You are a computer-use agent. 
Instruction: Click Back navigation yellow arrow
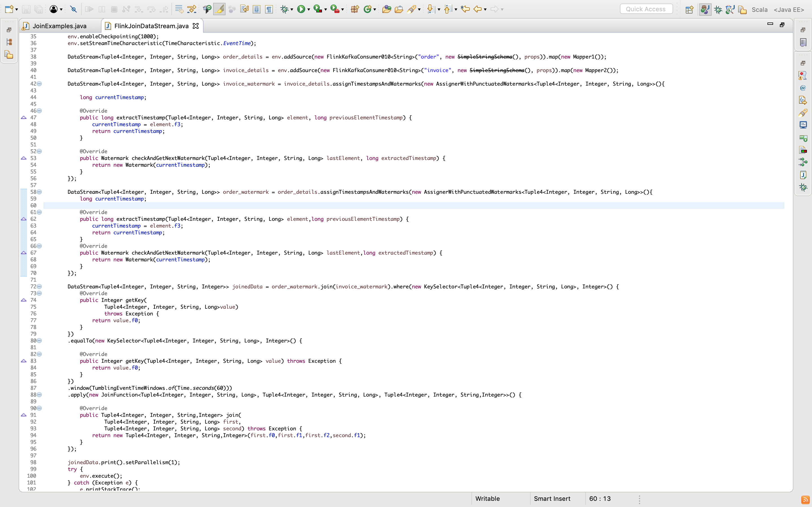tap(477, 9)
